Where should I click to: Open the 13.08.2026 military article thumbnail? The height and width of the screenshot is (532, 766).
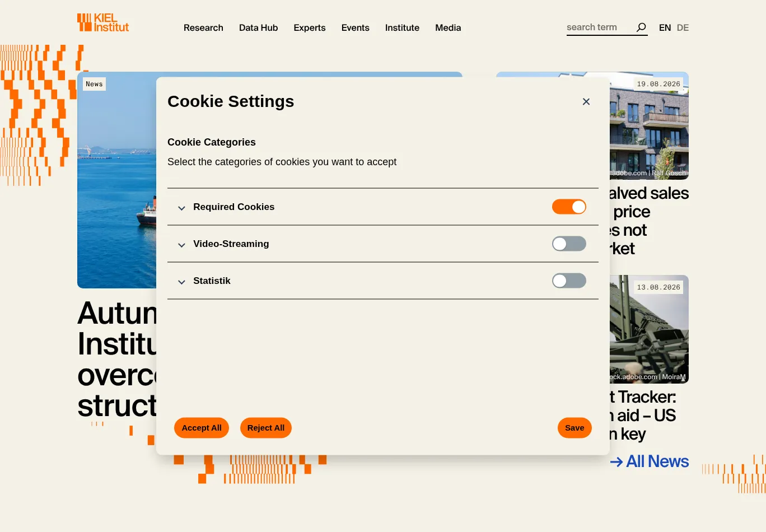(x=649, y=329)
